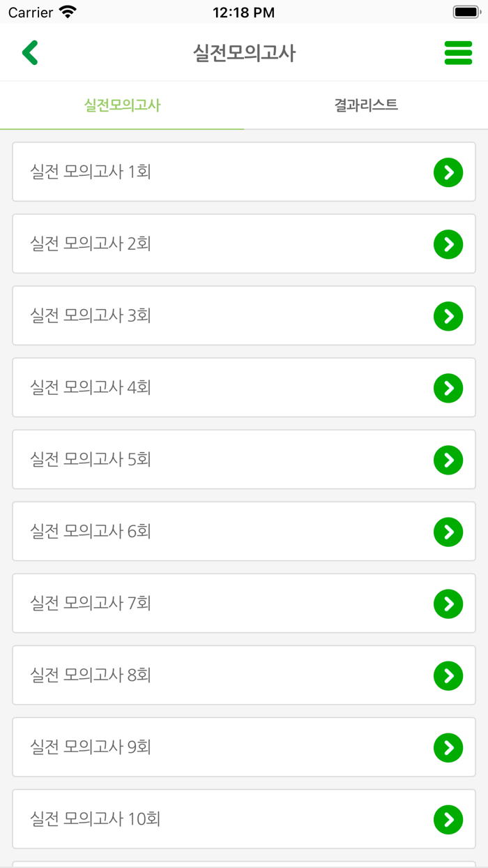Expand 실전 모의고사 6회 via its chevron

(448, 531)
